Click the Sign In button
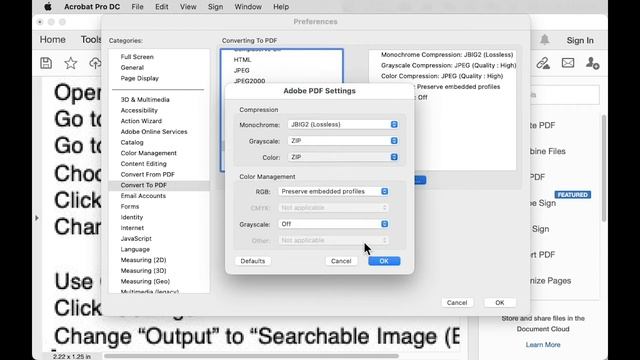 coord(580,40)
